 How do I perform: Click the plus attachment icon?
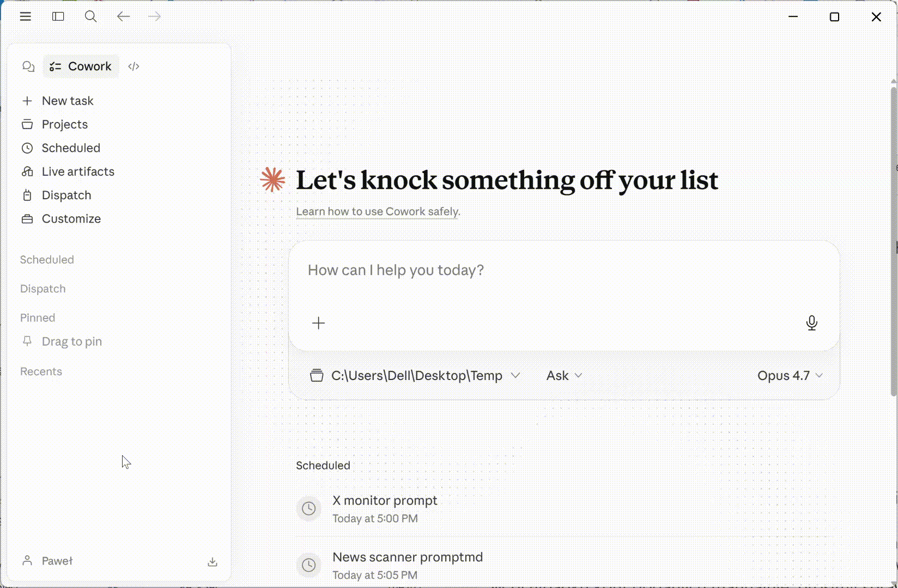(318, 323)
